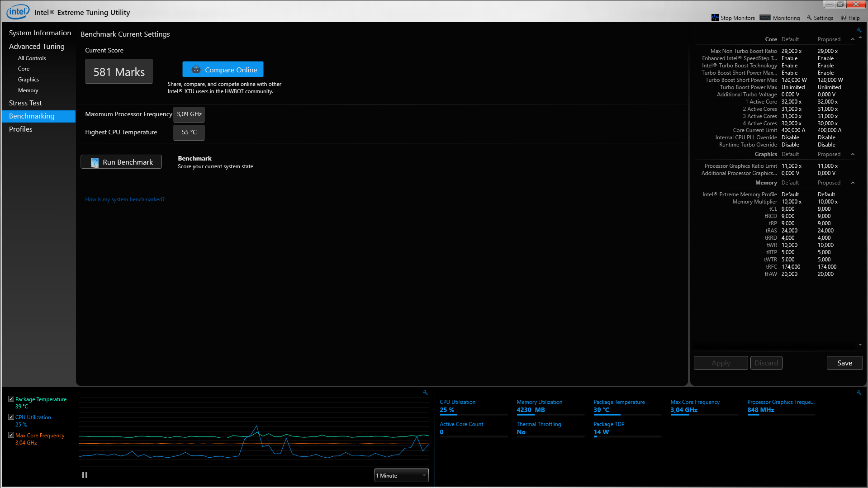Image resolution: width=868 pixels, height=488 pixels.
Task: Click the Monitoring panel icon
Action: click(765, 18)
